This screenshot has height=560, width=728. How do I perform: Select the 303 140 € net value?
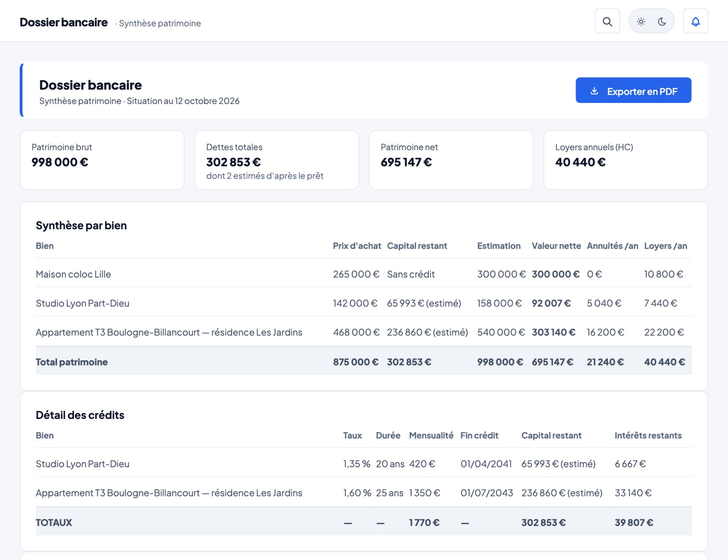pyautogui.click(x=553, y=332)
